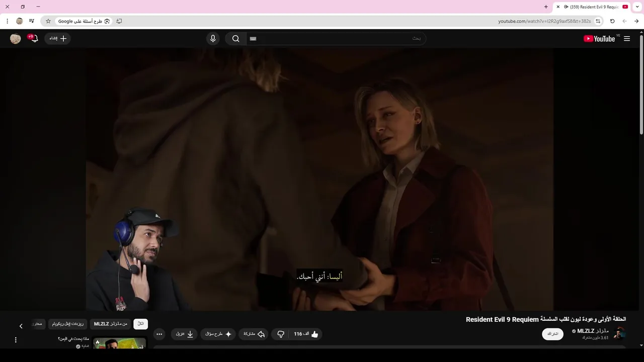Restore down the browser window
Screen dimensions: 644x362
[23, 7]
